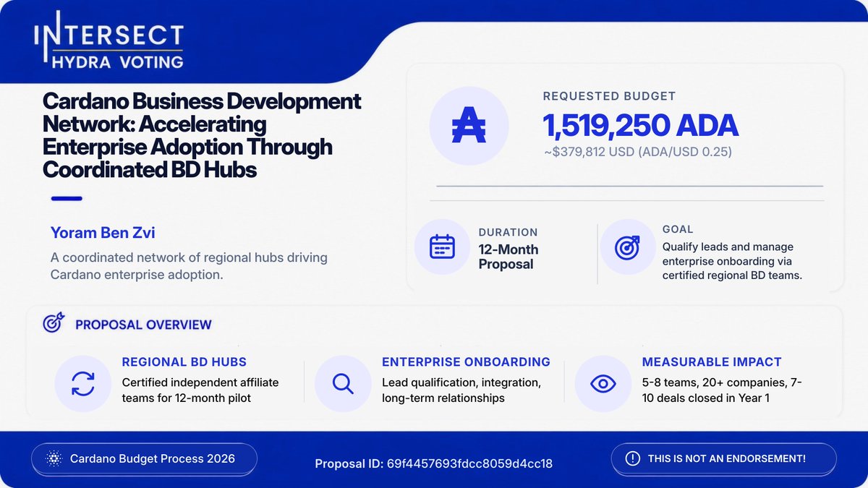Click the Cardano Business Development Network title
The image size is (868, 488).
point(202,135)
